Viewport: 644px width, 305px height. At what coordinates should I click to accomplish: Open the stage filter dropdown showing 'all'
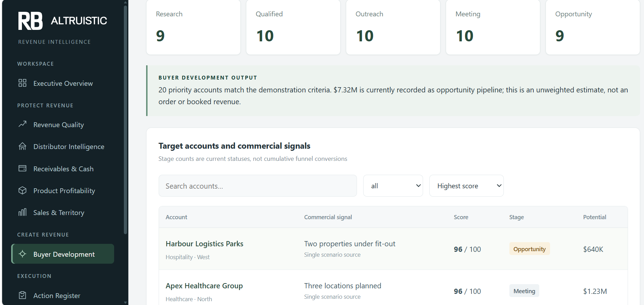pyautogui.click(x=393, y=186)
